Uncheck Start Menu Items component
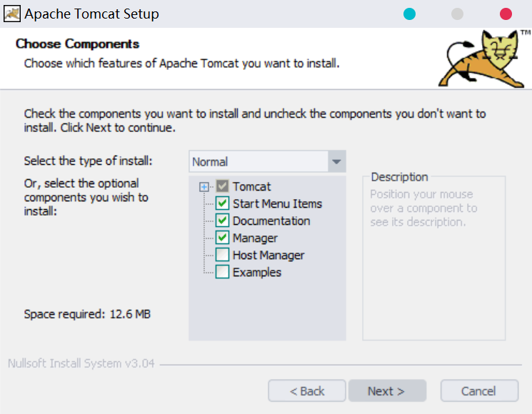The width and height of the screenshot is (532, 414). pyautogui.click(x=222, y=203)
